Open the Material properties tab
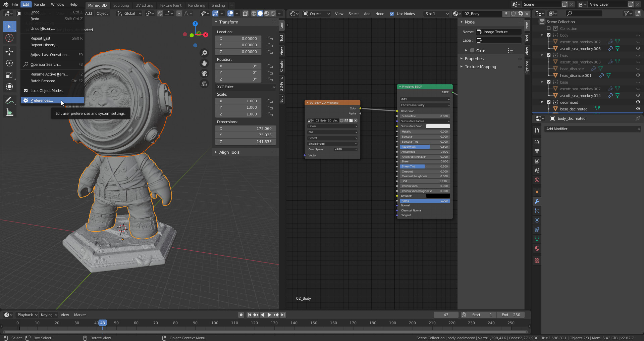Viewport: 644px width, 341px height. pos(537,248)
